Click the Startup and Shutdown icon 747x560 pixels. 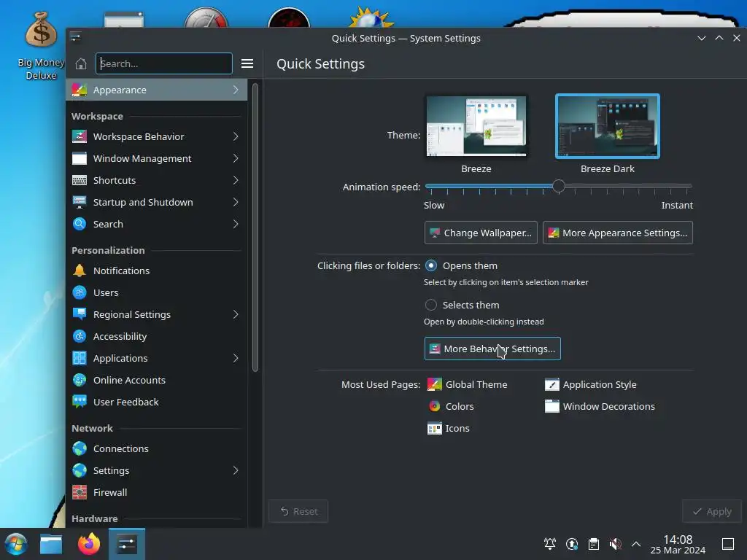click(x=79, y=203)
